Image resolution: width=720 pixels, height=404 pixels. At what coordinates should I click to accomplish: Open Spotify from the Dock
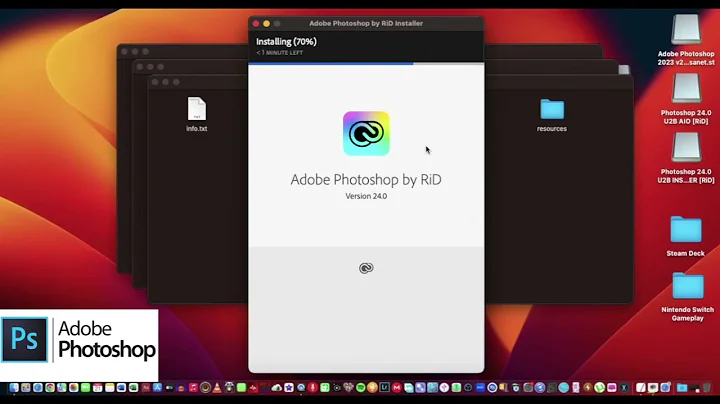361,388
